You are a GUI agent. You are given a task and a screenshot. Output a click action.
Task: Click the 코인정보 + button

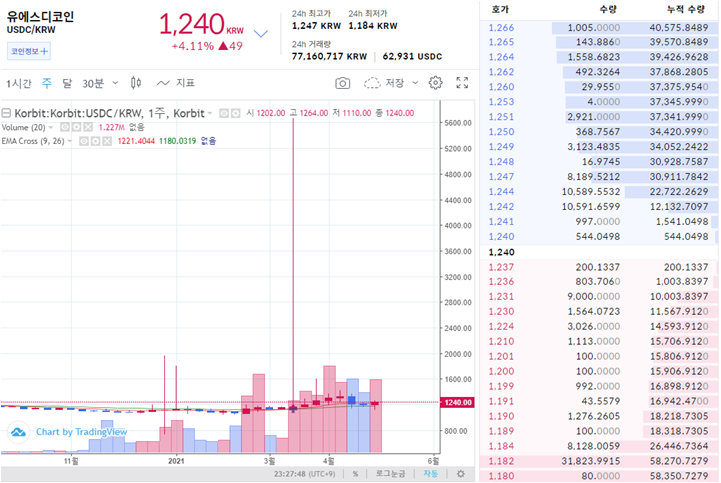coord(29,51)
